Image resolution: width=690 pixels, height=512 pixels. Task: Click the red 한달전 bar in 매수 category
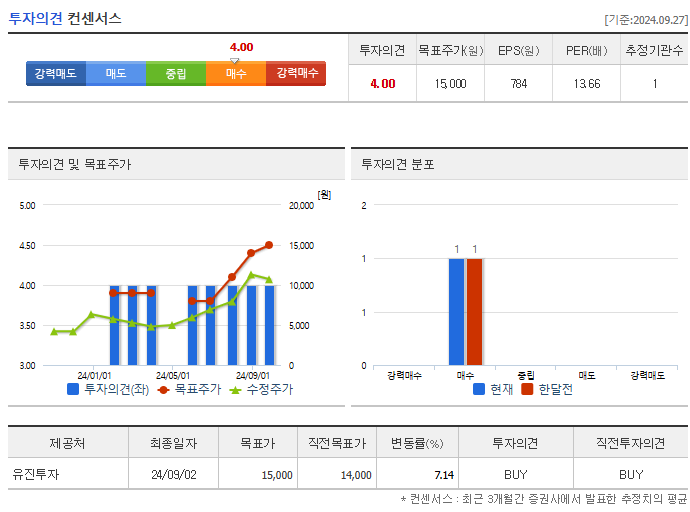(x=475, y=312)
